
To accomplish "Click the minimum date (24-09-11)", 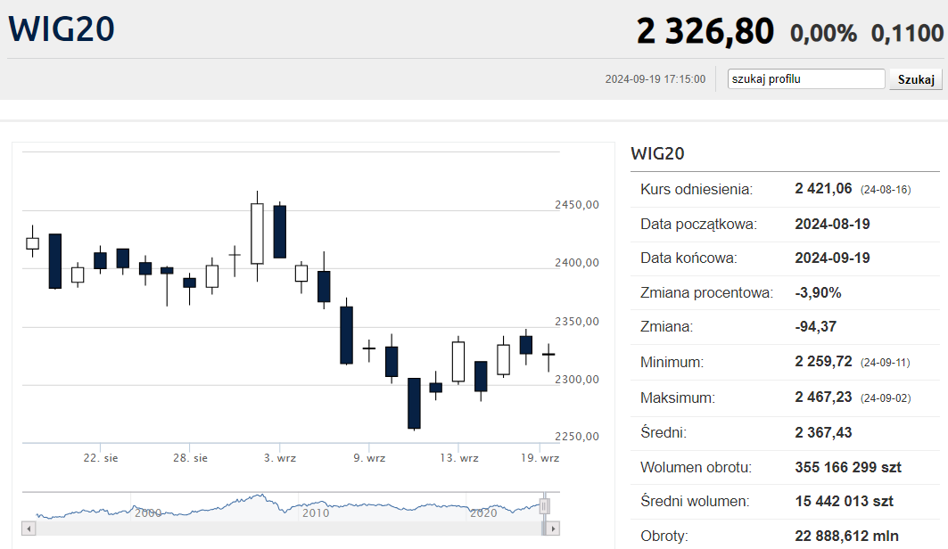I will pos(886,363).
